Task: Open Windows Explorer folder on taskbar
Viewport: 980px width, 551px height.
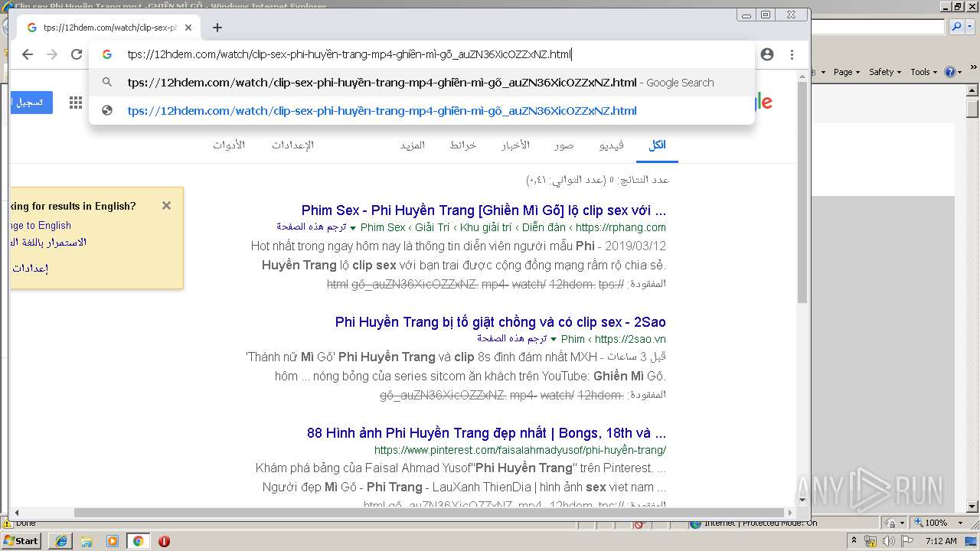Action: pos(87,541)
